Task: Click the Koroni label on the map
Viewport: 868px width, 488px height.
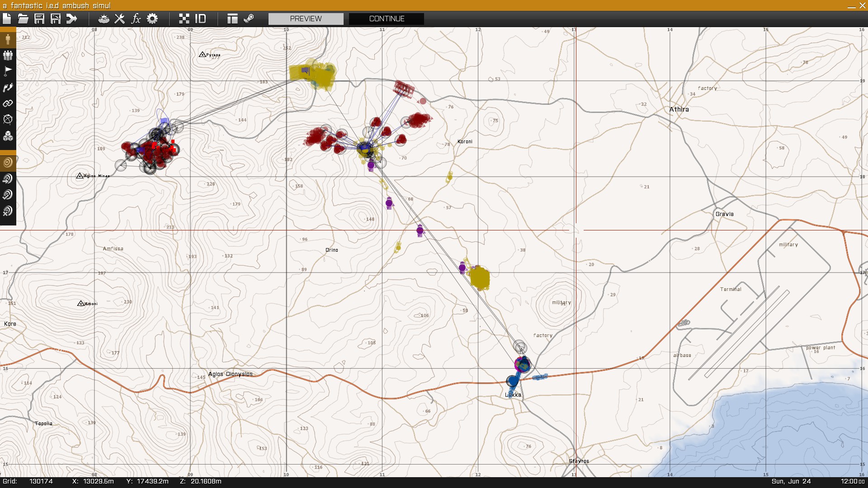Action: tap(465, 141)
